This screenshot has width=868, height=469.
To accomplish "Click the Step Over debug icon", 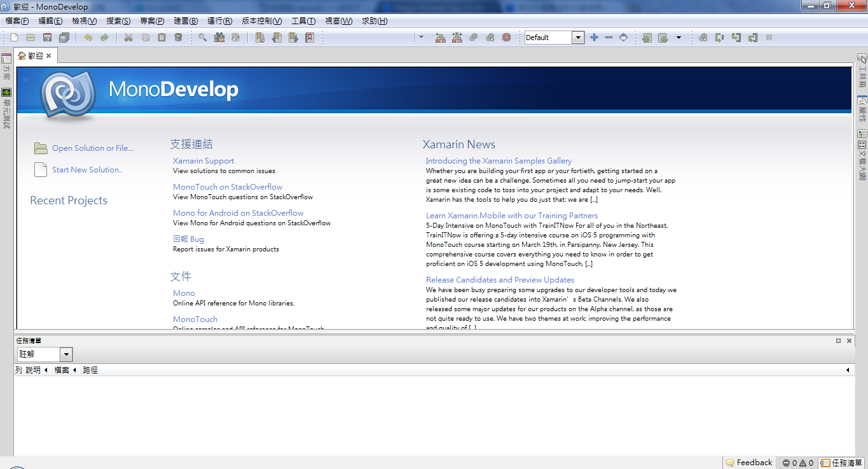I will click(x=719, y=38).
